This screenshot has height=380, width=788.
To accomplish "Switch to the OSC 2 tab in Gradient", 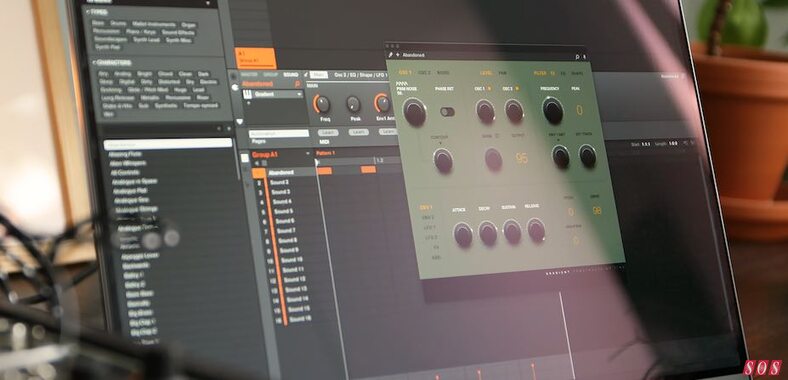I will pos(424,73).
